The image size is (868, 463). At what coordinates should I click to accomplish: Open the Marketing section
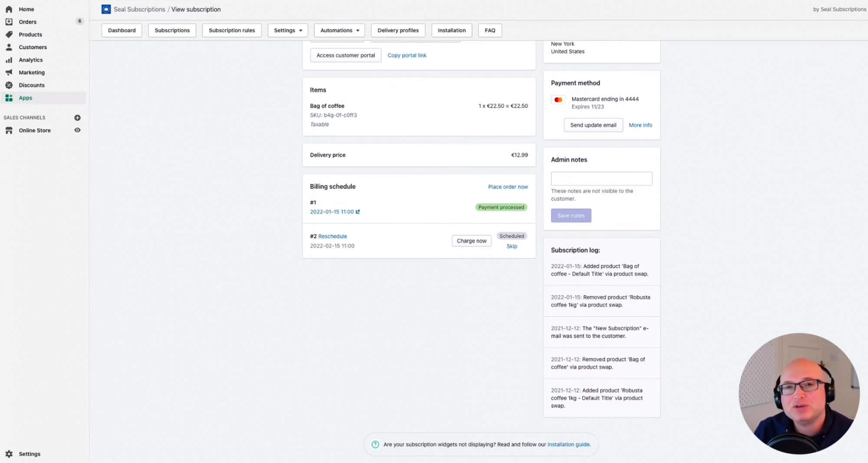tap(32, 72)
